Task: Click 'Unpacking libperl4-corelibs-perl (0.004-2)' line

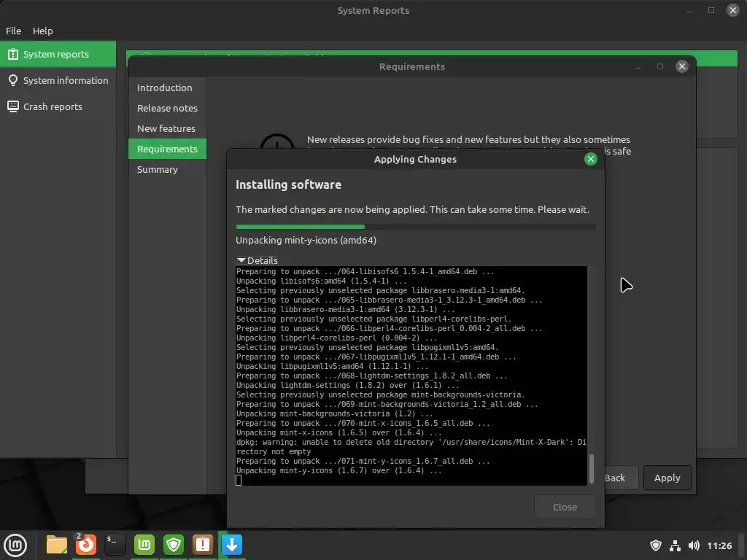Action: [336, 338]
